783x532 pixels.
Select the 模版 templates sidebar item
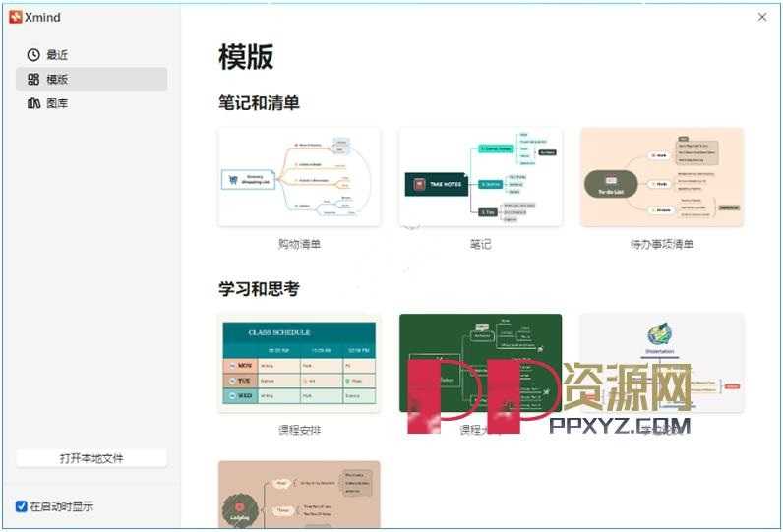[91, 80]
